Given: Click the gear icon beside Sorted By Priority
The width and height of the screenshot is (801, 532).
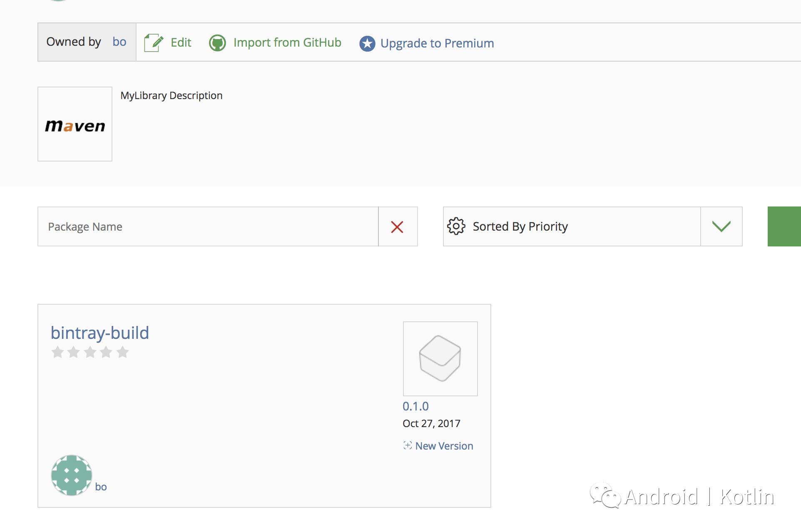Looking at the screenshot, I should pos(456,226).
